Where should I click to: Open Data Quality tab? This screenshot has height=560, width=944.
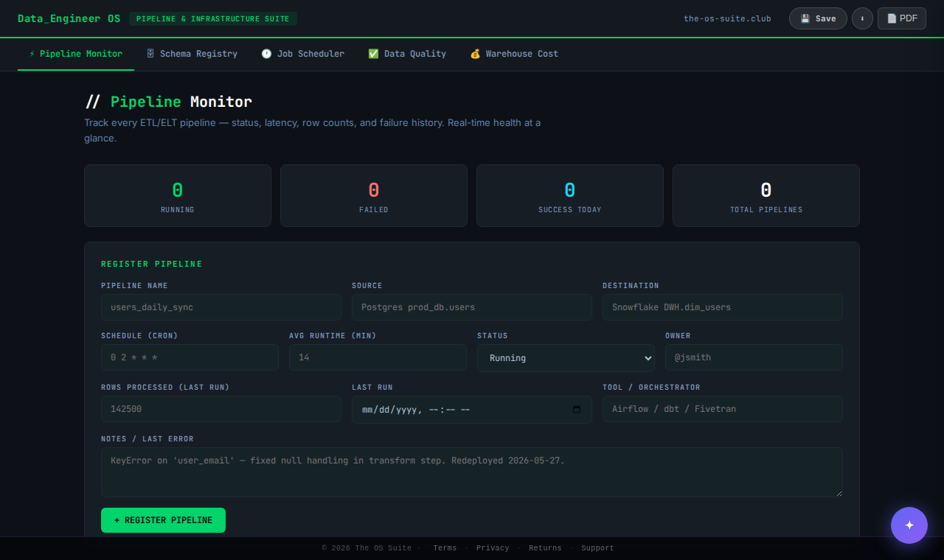(407, 54)
